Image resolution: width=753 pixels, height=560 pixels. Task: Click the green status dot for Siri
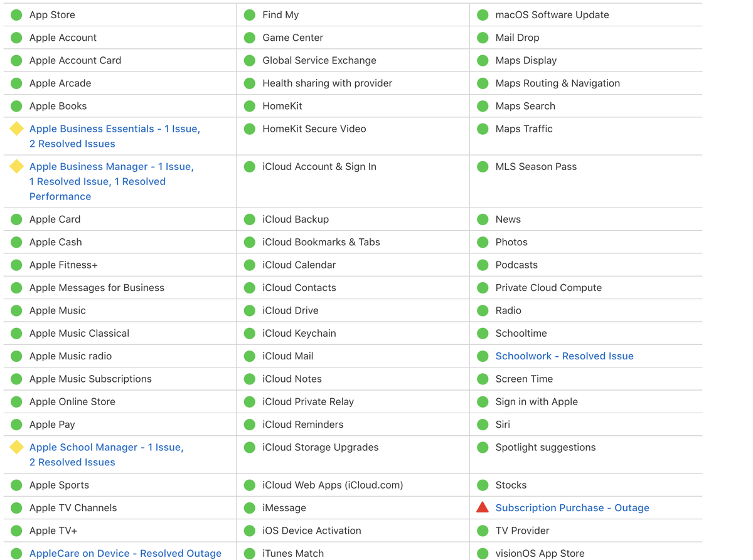[483, 425]
